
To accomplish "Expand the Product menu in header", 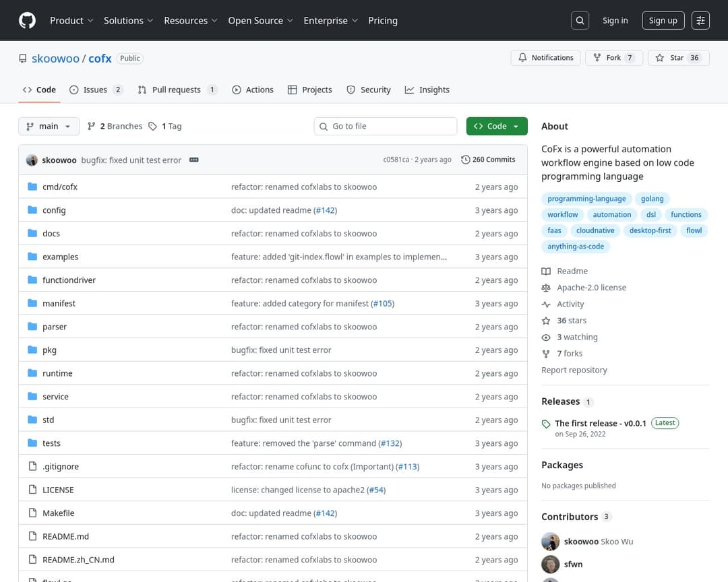I will click(x=71, y=20).
